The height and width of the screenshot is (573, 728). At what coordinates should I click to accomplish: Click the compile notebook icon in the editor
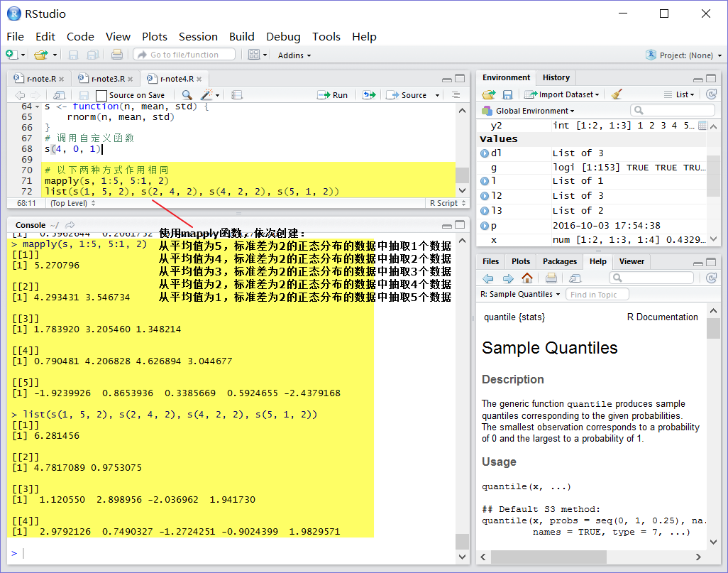pos(237,95)
